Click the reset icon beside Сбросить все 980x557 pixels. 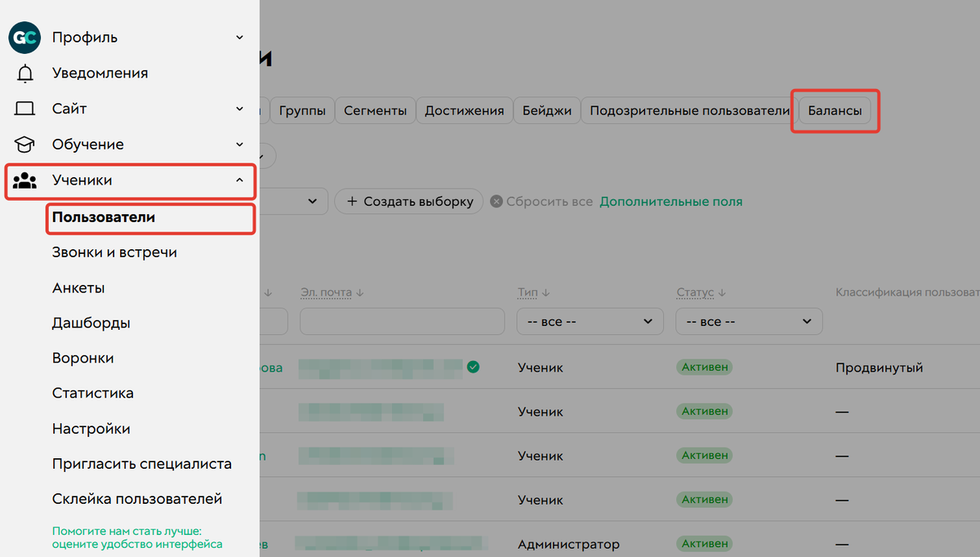pyautogui.click(x=496, y=202)
